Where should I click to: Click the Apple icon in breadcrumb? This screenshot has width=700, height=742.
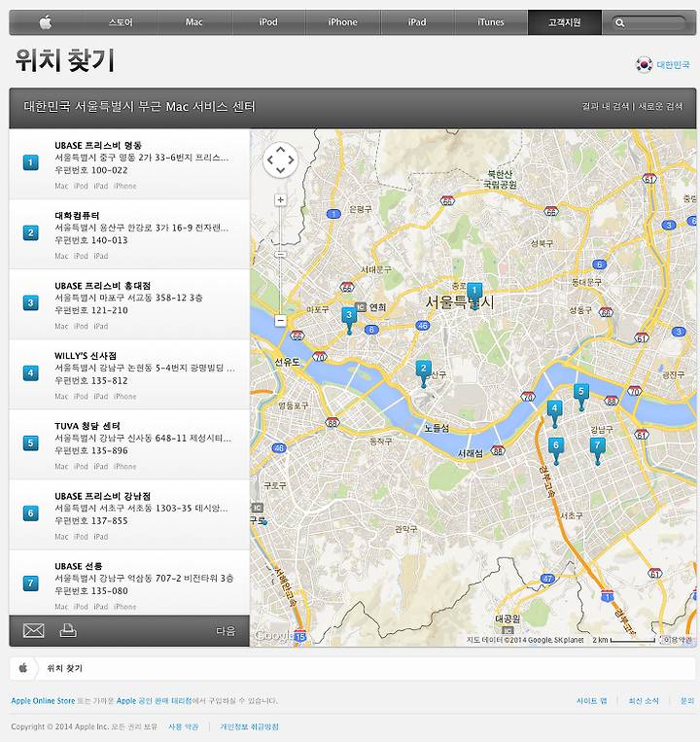[x=22, y=668]
